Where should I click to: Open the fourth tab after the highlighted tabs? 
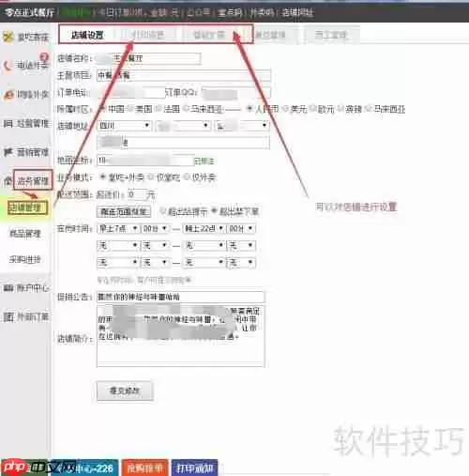[x=270, y=35]
